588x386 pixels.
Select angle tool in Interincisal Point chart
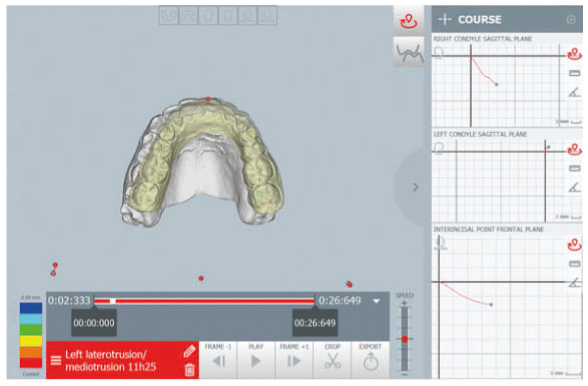click(574, 283)
